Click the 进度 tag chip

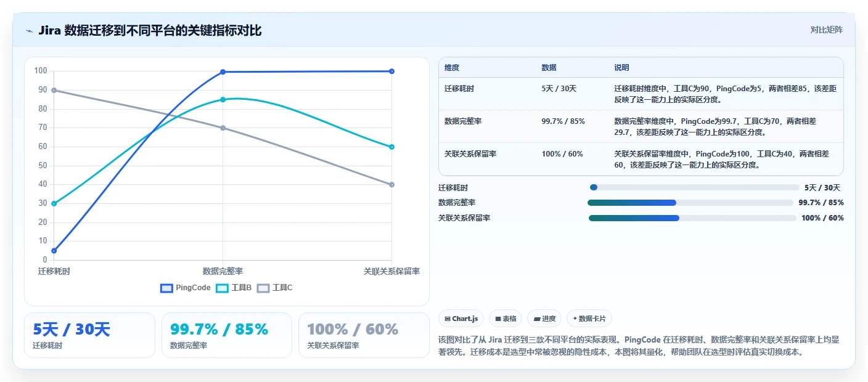click(x=544, y=319)
